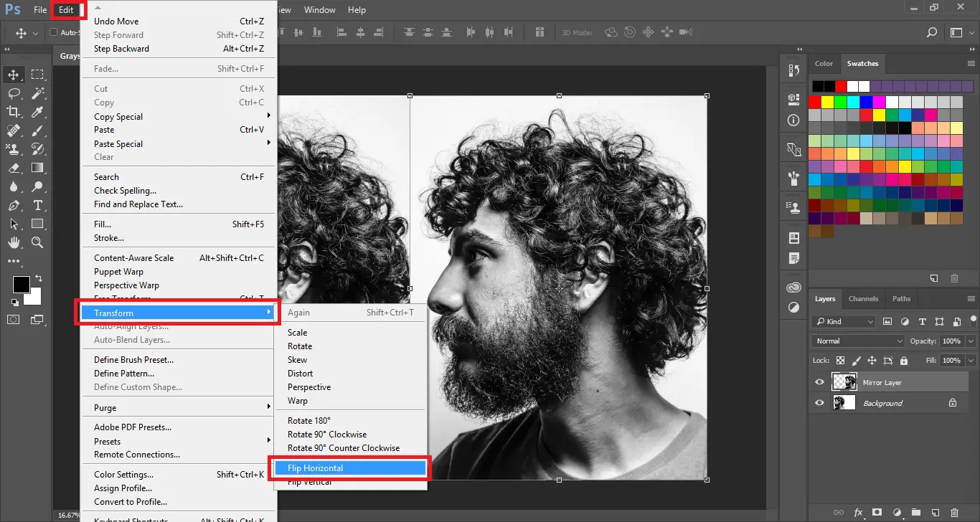Select the Mirror Layer thumbnail
Viewport: 980px width, 522px height.
click(x=844, y=382)
